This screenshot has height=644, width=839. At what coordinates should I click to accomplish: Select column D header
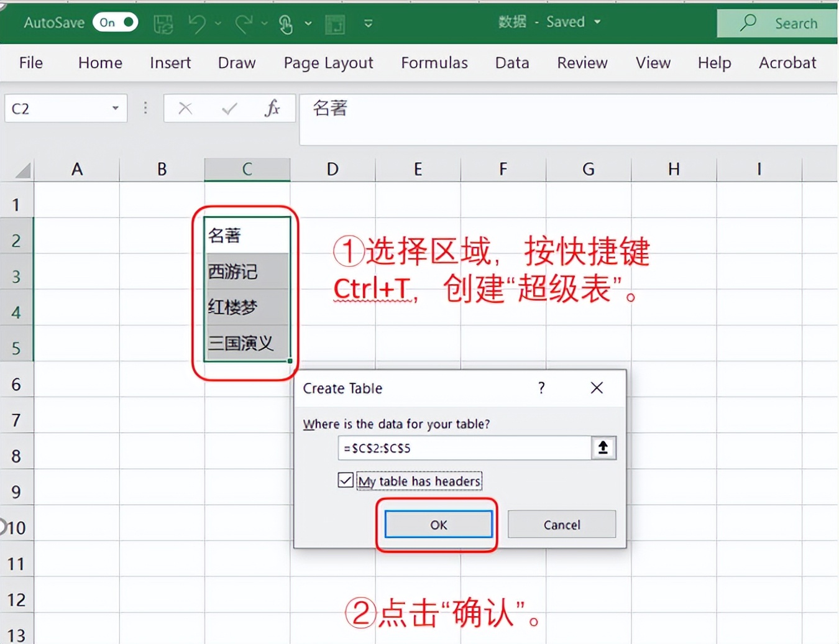332,169
